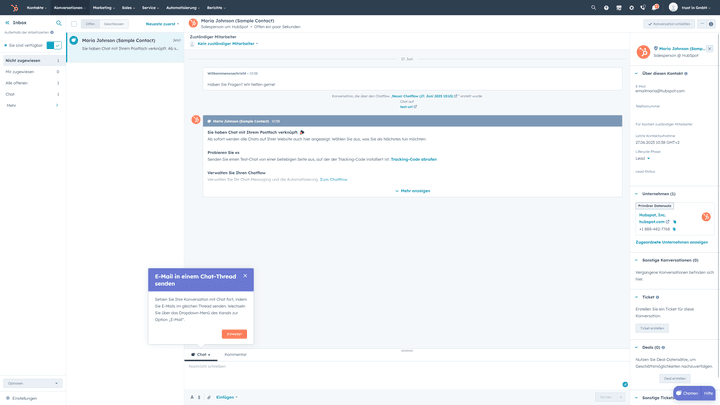Show open conversations with 'Offen' toggle
720x405 pixels.
click(90, 24)
